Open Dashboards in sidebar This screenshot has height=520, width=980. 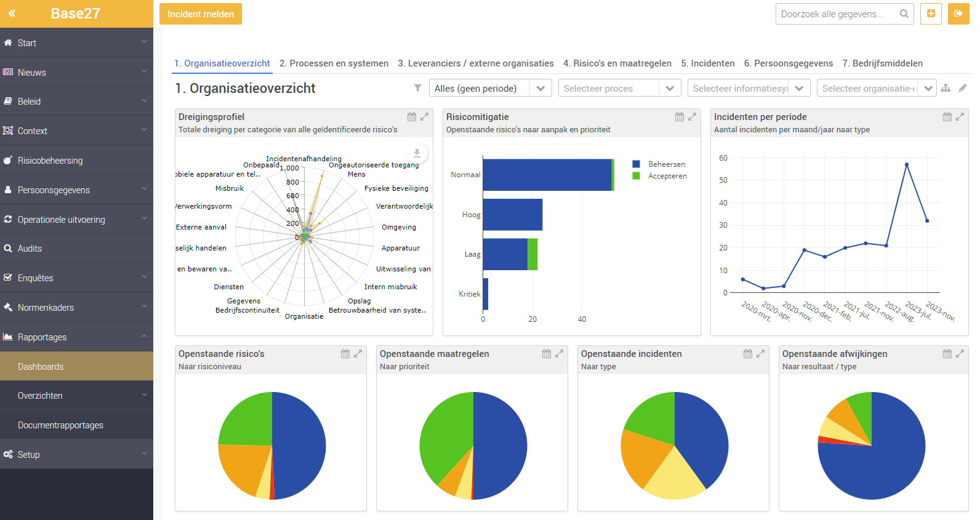click(76, 367)
